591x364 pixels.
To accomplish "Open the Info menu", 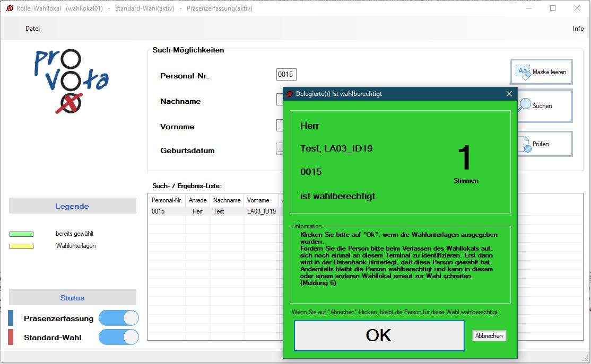I will click(578, 29).
